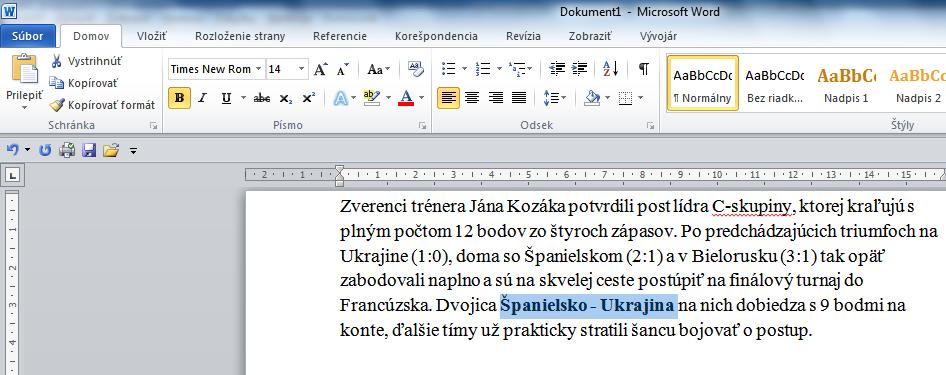Apply the red font color
The image size is (946, 375).
406,98
